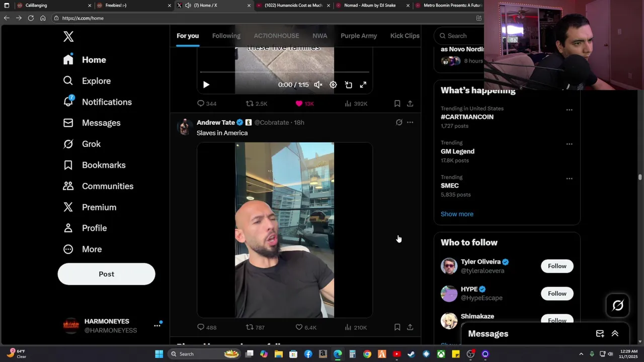This screenshot has width=644, height=362.
Task: Open Steam from the taskbar
Action: (x=411, y=354)
